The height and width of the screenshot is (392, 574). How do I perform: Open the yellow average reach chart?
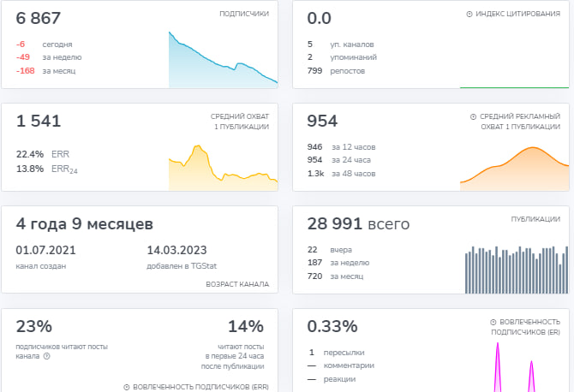[223, 168]
